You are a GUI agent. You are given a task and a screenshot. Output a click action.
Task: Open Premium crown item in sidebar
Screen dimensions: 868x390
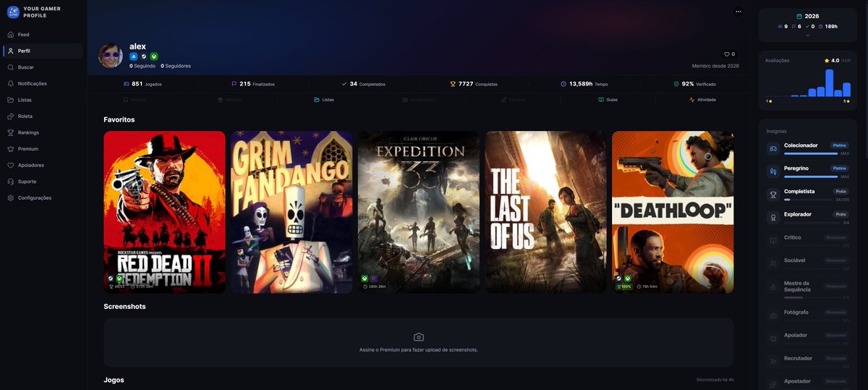pos(43,149)
